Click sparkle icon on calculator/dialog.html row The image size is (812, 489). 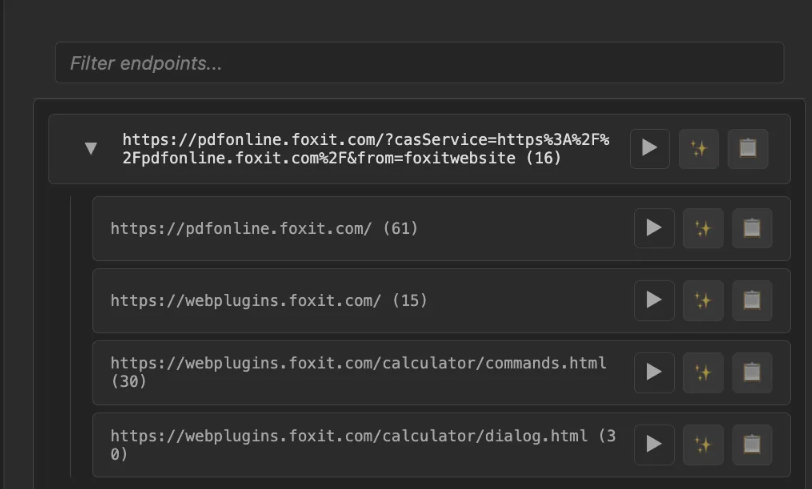tap(703, 444)
